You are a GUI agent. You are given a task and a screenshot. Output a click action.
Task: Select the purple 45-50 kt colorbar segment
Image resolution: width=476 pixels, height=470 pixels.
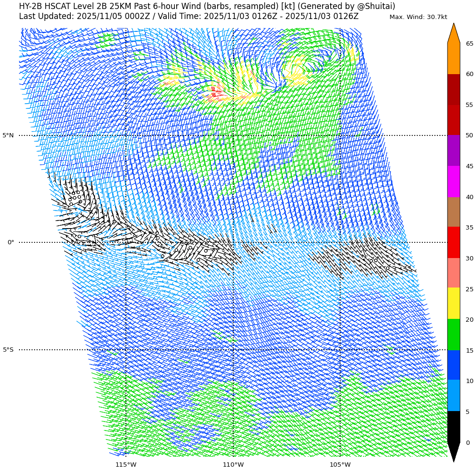pyautogui.click(x=454, y=150)
